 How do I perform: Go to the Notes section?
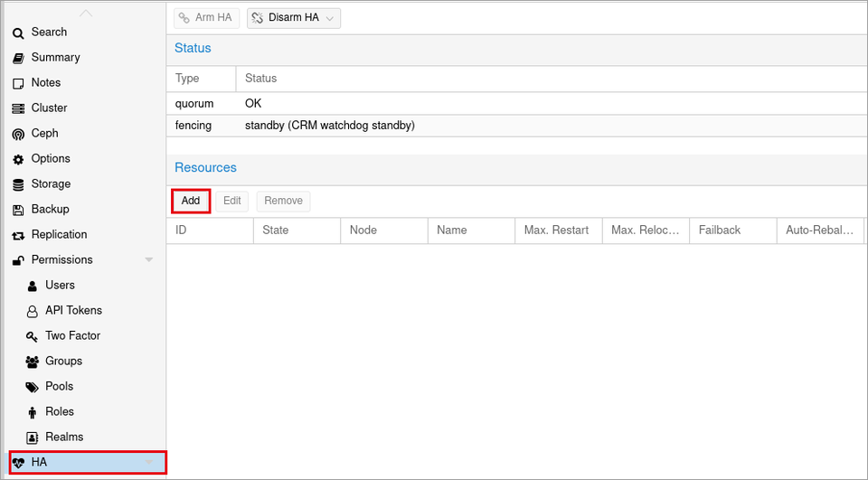pyautogui.click(x=85, y=83)
